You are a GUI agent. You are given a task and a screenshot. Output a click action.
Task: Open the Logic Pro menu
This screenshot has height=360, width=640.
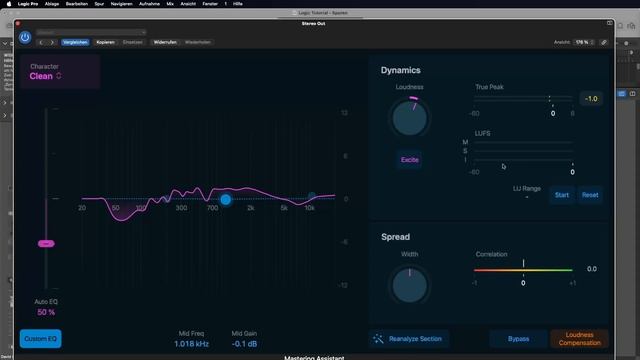(x=28, y=4)
